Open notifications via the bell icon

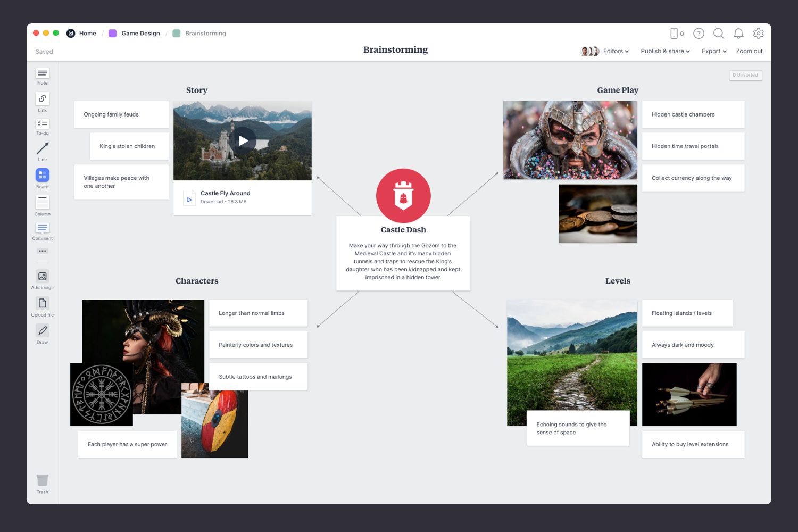point(738,33)
